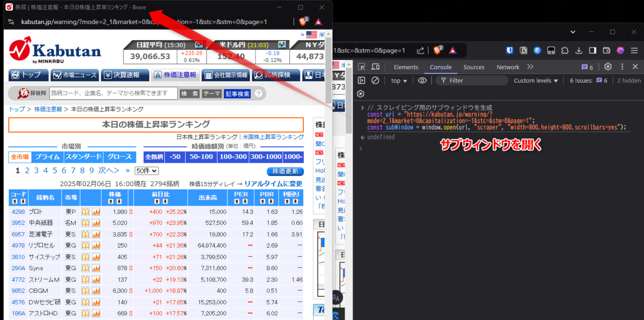
Task: Open the extensions puzzle-piece icon
Action: tap(565, 50)
